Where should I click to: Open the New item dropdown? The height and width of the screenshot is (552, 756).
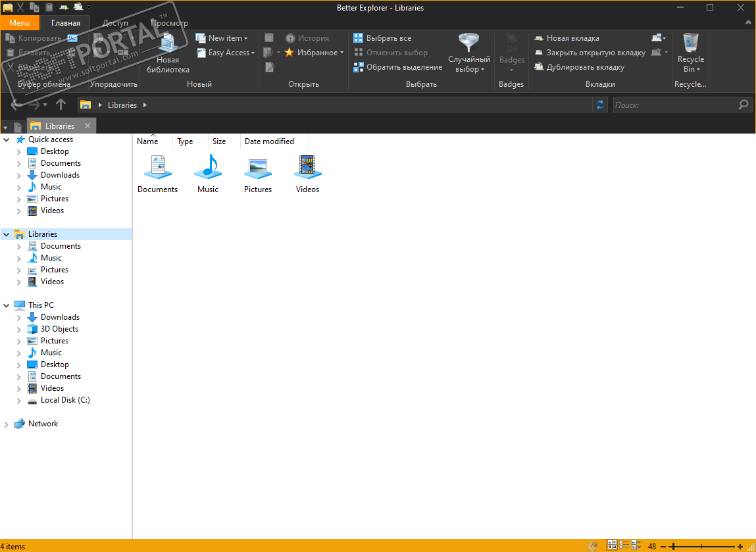(222, 38)
